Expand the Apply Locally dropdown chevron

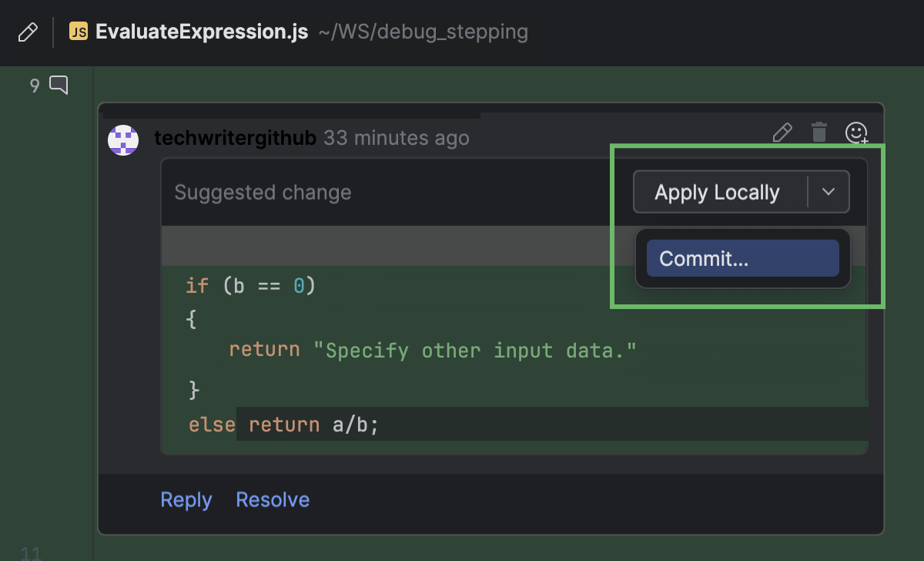[829, 192]
